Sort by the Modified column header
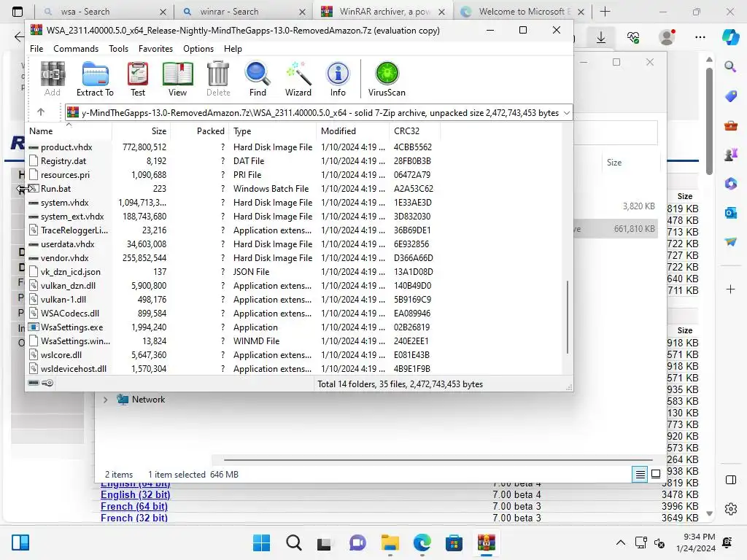 (x=352, y=131)
